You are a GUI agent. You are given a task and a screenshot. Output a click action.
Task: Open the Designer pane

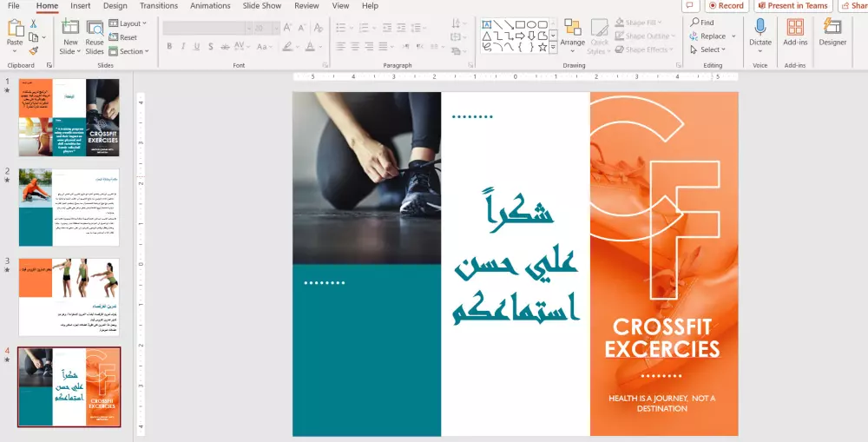click(832, 31)
